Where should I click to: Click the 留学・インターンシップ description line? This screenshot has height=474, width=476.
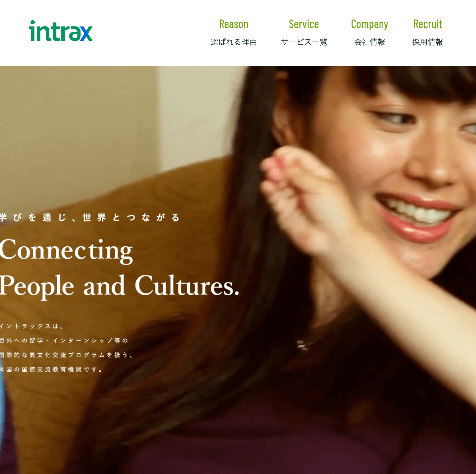point(64,341)
